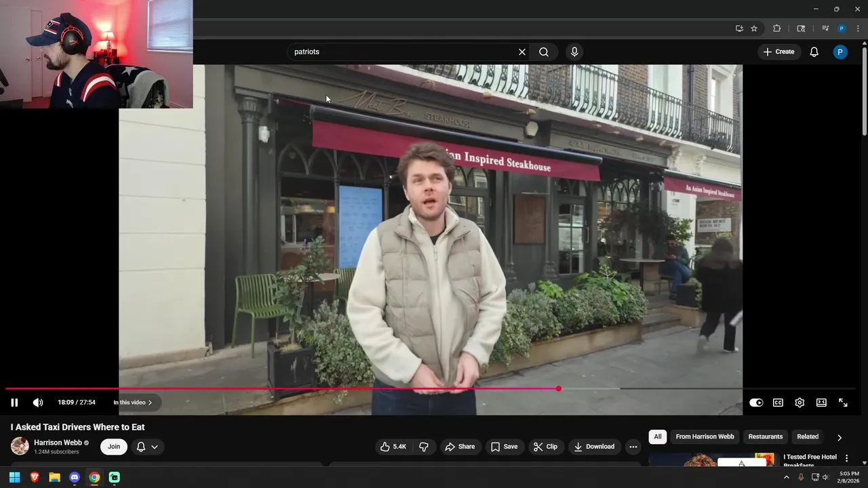The height and width of the screenshot is (488, 868).
Task: Launch Brave browser from taskbar
Action: 35,477
